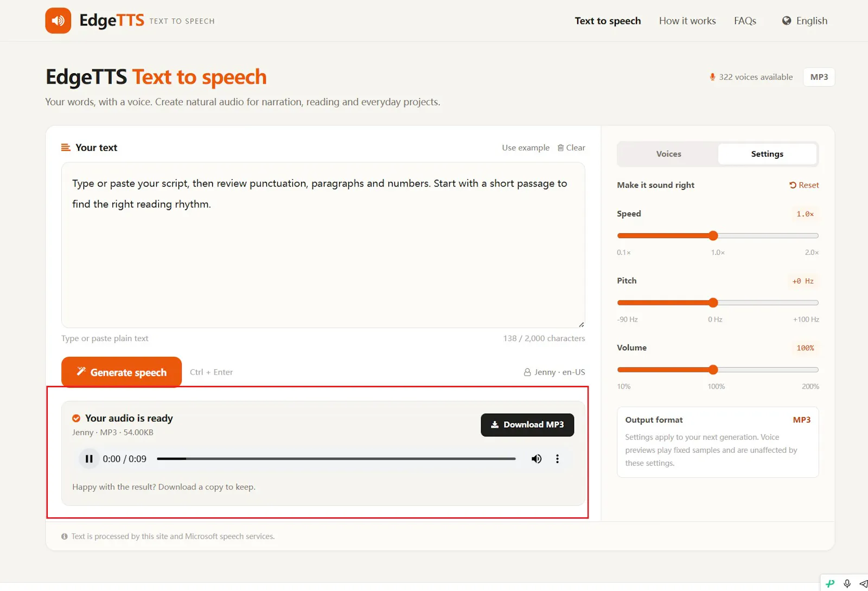Viewport: 868px width, 591px height.
Task: Click the green P icon in bottom-right tray
Action: 830,583
